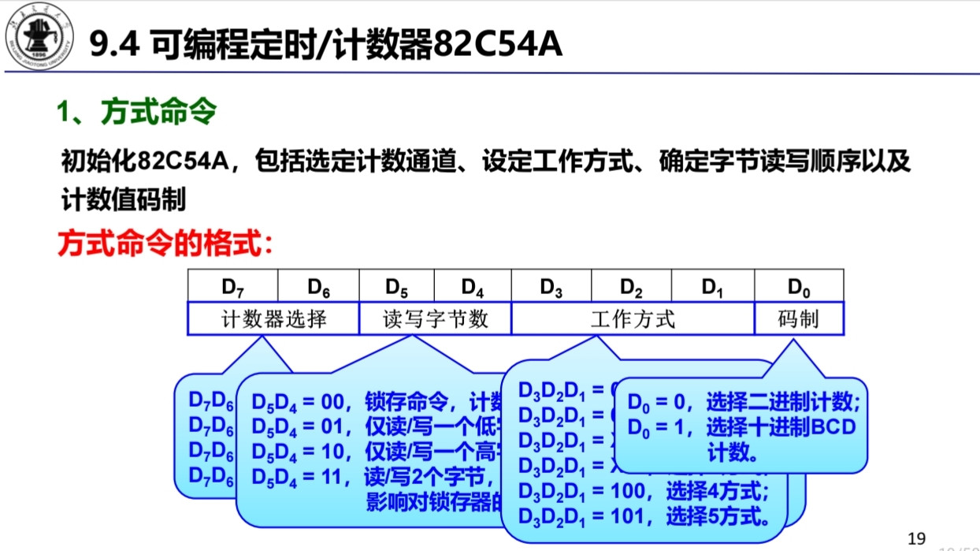Select the '工作方式' table cell
Image resolution: width=980 pixels, height=551 pixels.
[633, 318]
